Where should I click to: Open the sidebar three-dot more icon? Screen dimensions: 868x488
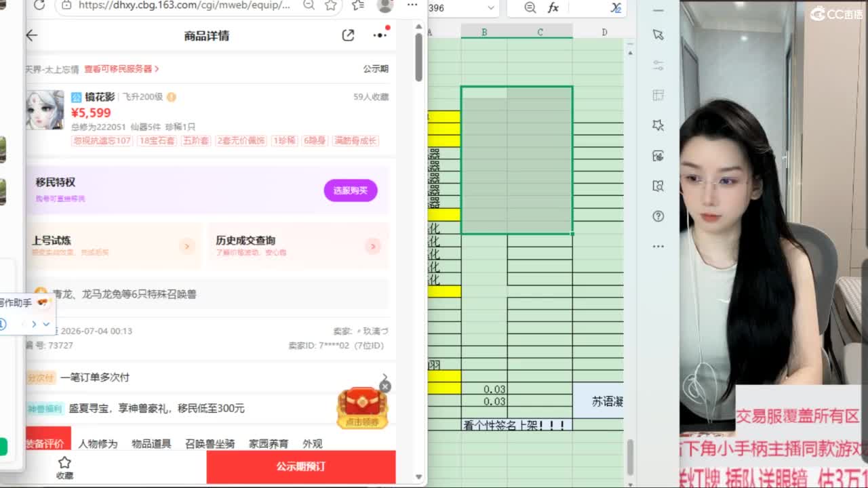pyautogui.click(x=658, y=246)
